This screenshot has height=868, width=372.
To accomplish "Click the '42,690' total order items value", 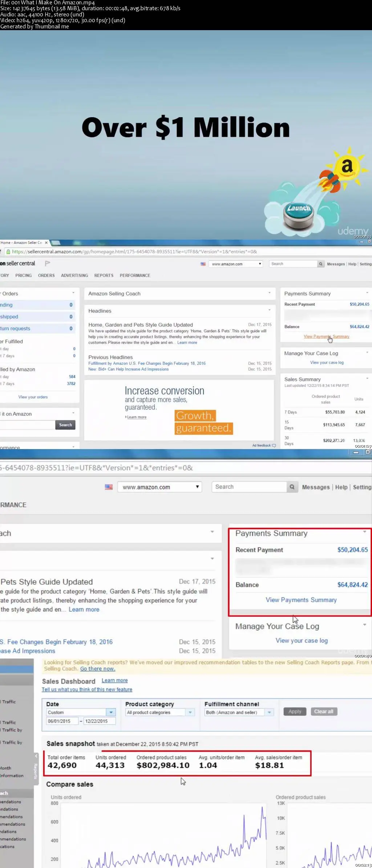I will [62, 765].
